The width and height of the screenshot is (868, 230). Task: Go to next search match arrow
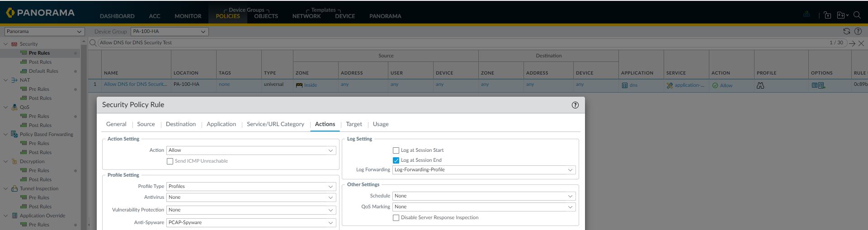(852, 43)
